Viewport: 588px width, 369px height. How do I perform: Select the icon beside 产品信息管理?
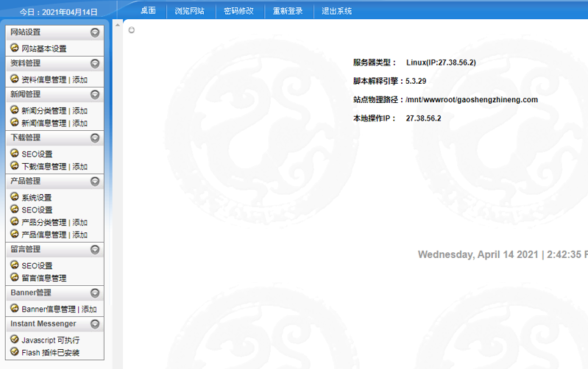coord(15,234)
